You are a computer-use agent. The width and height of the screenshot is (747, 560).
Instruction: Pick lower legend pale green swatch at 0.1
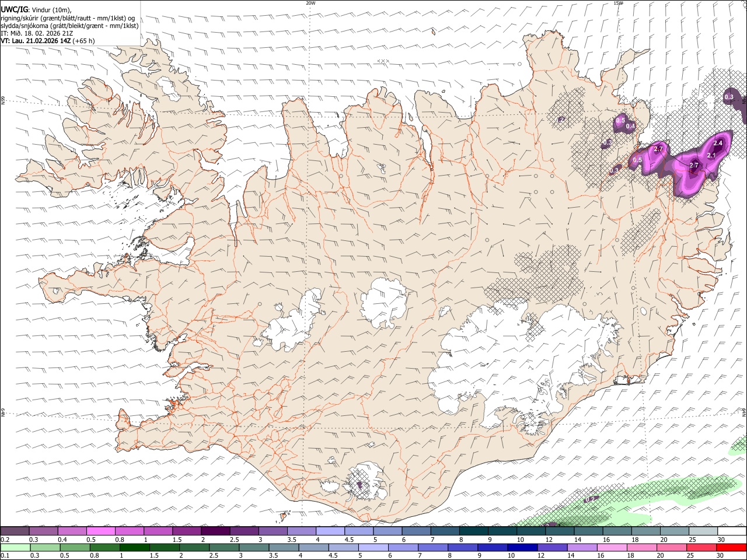click(x=15, y=547)
